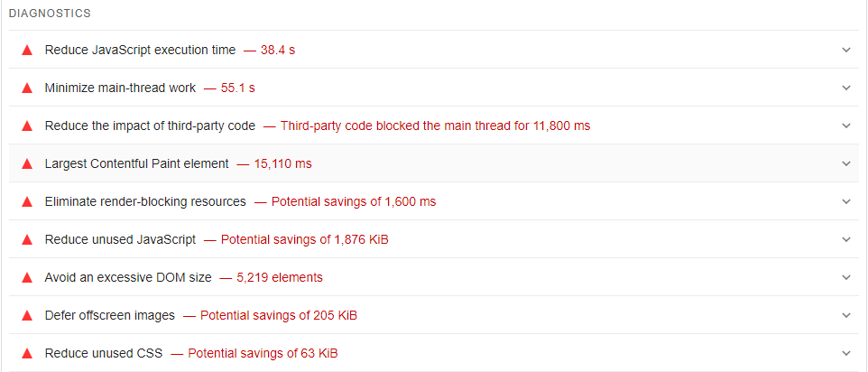This screenshot has width=868, height=372.
Task: Expand third-party code audit using chevron
Action: [845, 126]
